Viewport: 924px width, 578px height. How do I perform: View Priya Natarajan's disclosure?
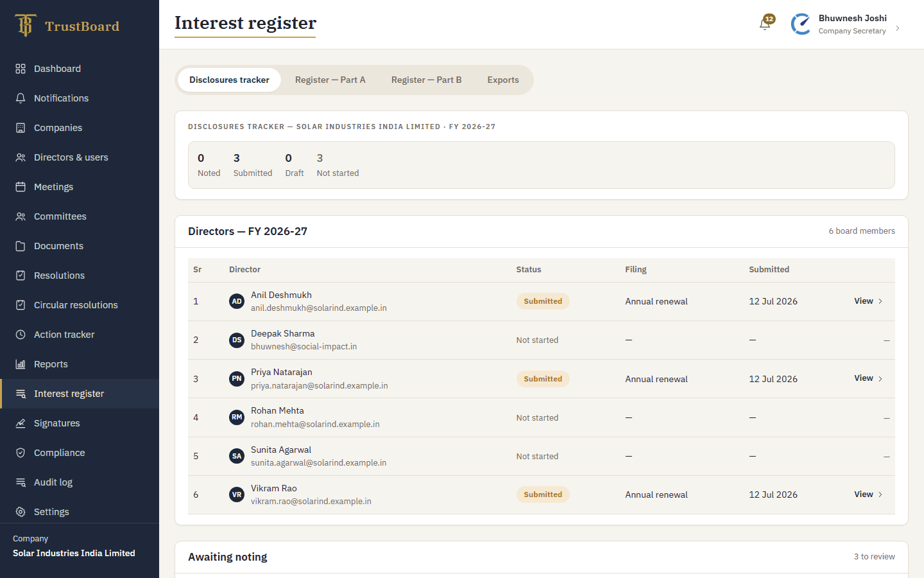tap(868, 378)
